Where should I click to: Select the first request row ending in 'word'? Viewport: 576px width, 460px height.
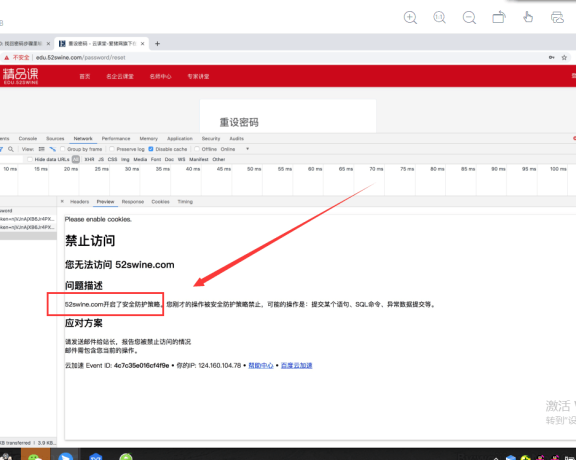(x=28, y=211)
